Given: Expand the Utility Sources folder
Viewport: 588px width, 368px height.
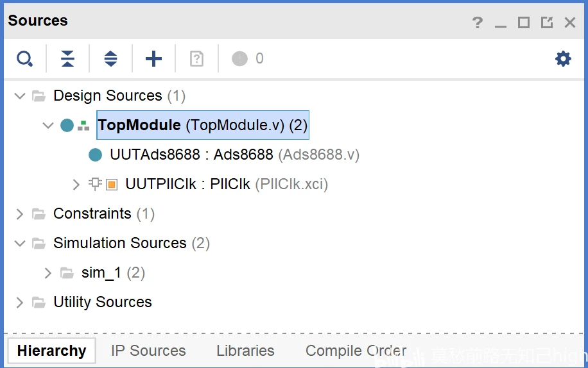Looking at the screenshot, I should [20, 303].
